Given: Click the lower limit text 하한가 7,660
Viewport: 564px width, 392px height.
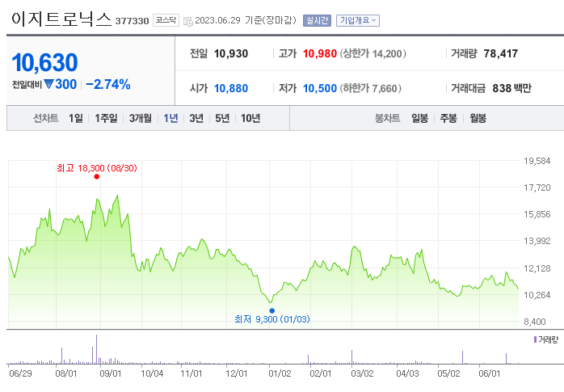Looking at the screenshot, I should (371, 88).
